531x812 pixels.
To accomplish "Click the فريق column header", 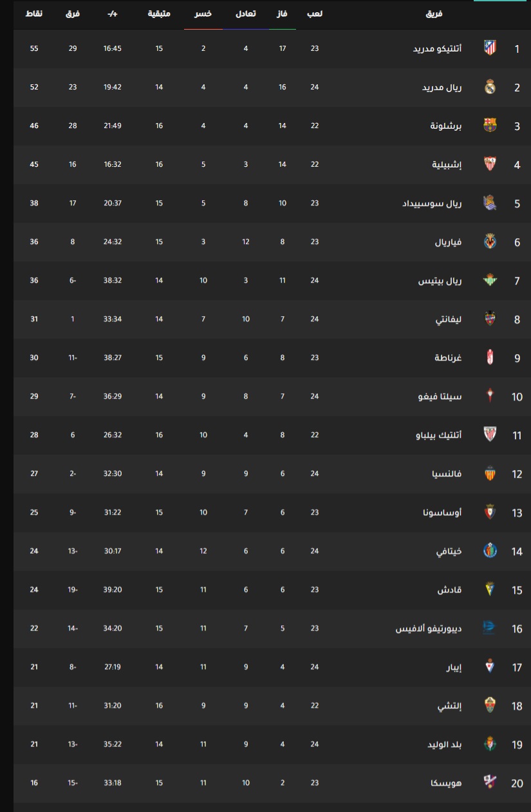I will point(435,14).
